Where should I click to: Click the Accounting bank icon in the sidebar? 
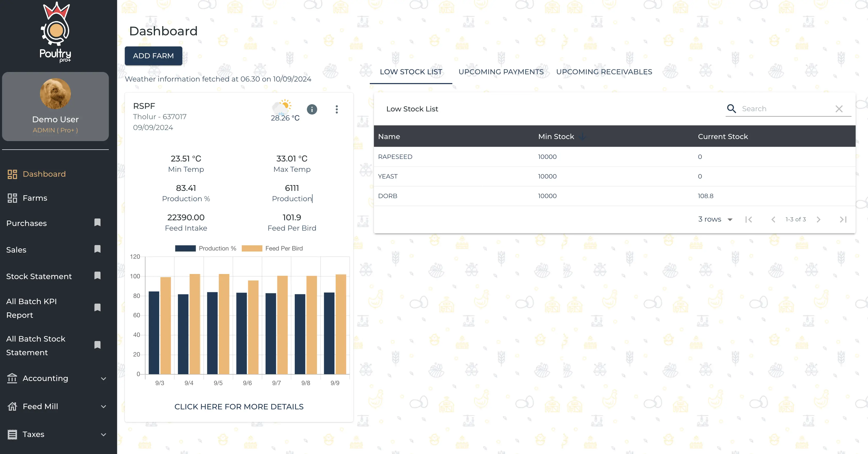12,378
